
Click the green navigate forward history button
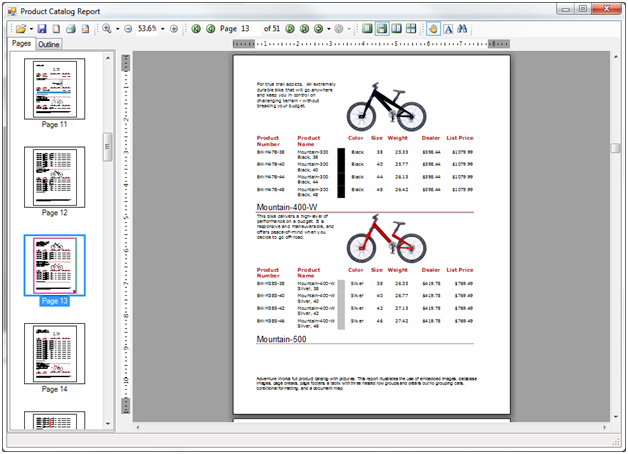point(319,29)
